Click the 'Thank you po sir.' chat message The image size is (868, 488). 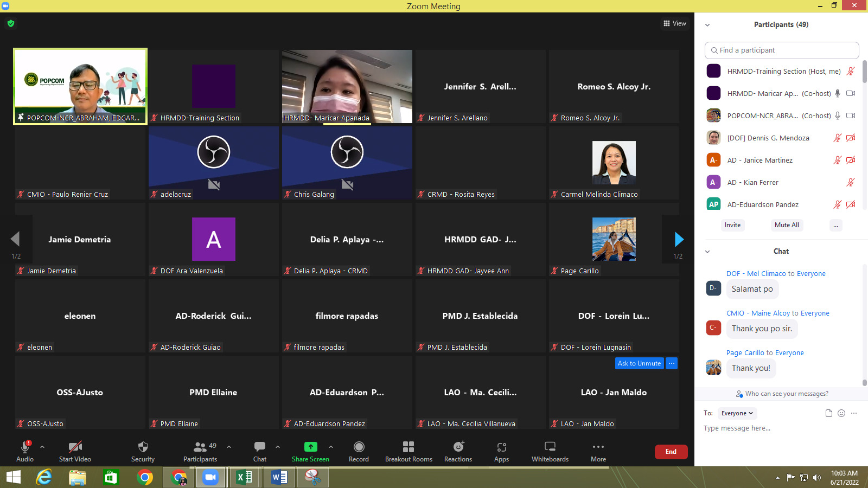762,329
